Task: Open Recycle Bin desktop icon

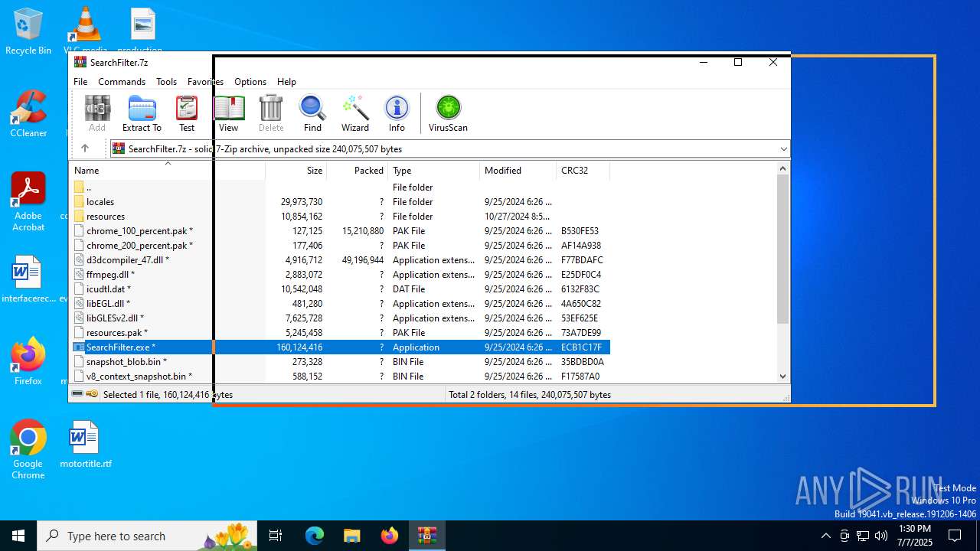Action: click(28, 31)
